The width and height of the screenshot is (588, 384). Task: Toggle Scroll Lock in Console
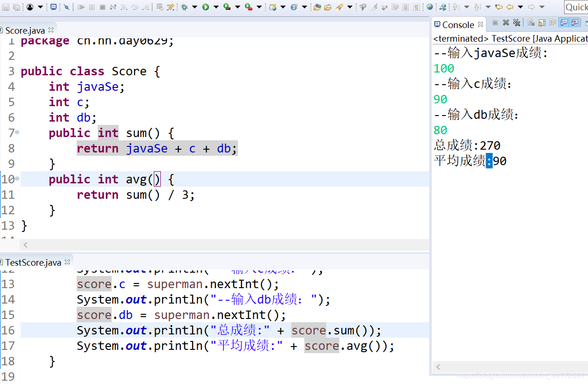point(542,22)
